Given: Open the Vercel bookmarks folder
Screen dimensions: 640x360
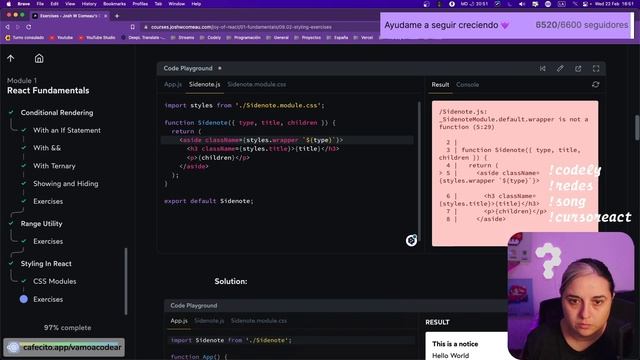Looking at the screenshot, I should pyautogui.click(x=364, y=38).
